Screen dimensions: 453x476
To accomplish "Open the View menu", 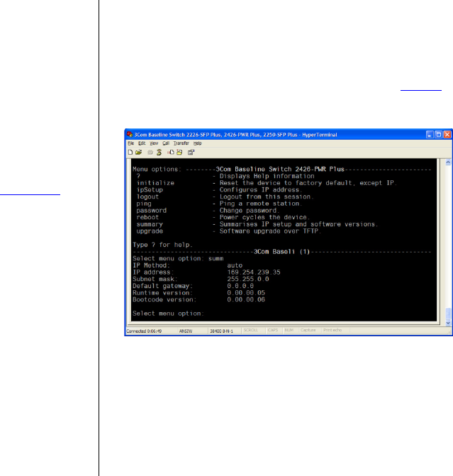I will click(154, 143).
